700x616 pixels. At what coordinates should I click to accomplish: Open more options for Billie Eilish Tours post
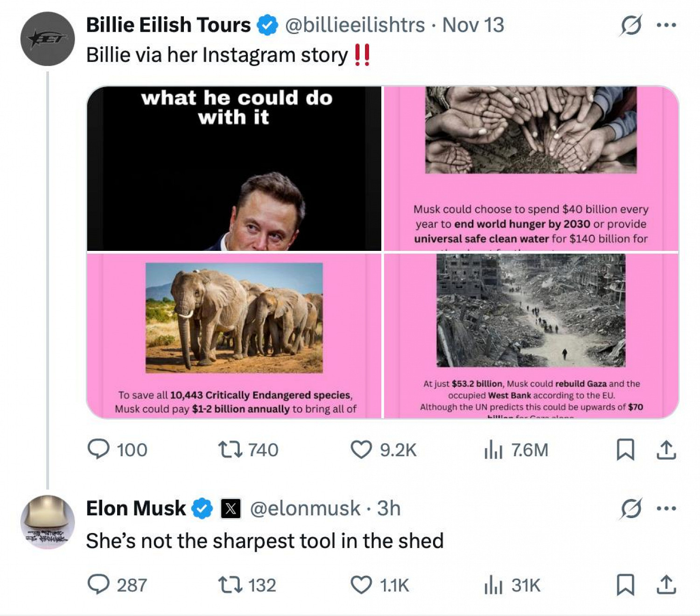pos(666,25)
